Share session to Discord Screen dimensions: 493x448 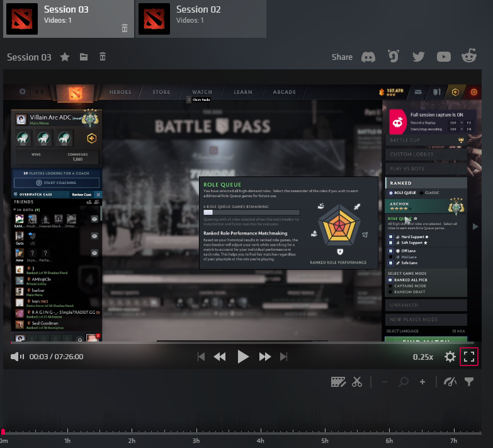pos(368,57)
